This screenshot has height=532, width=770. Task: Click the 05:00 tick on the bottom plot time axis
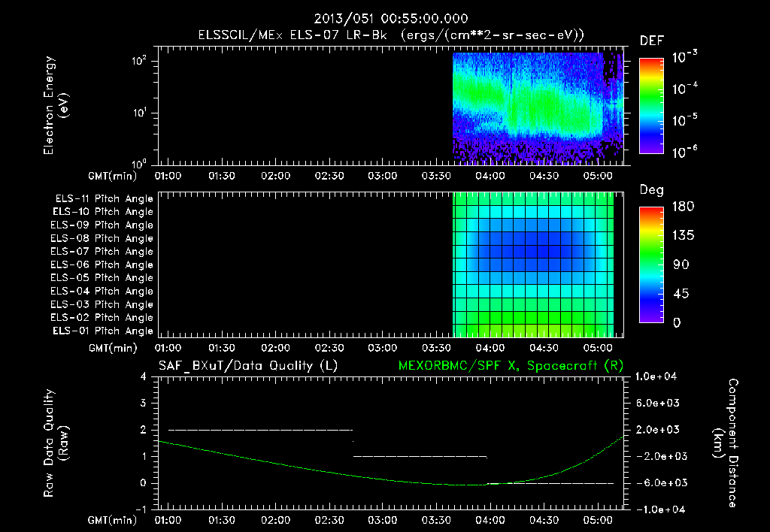click(x=598, y=520)
